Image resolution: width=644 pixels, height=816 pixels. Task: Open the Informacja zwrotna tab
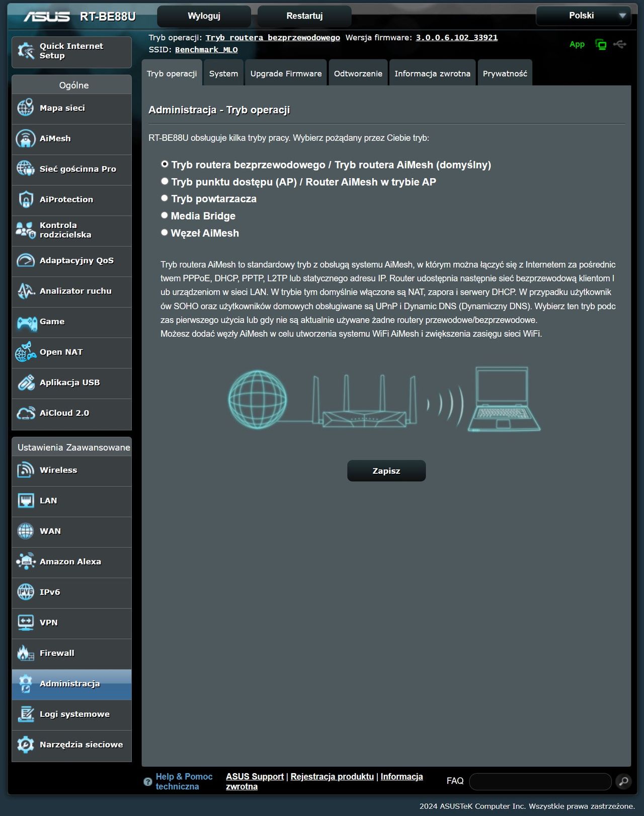point(432,73)
